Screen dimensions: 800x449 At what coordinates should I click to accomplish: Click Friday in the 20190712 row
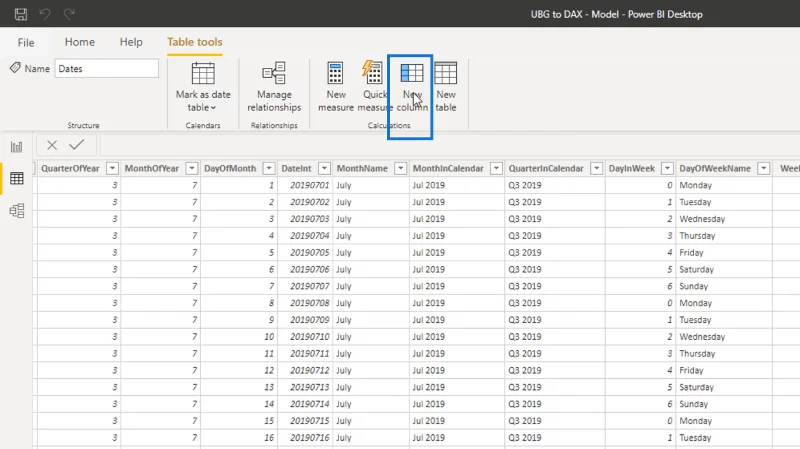pos(691,370)
